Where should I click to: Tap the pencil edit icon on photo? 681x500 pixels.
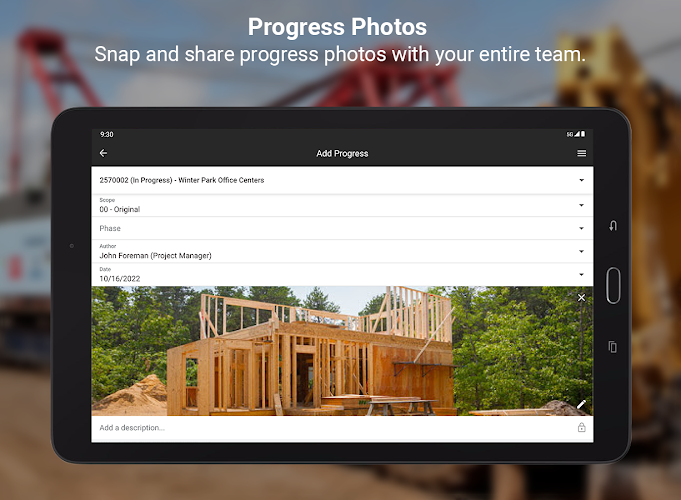[582, 404]
